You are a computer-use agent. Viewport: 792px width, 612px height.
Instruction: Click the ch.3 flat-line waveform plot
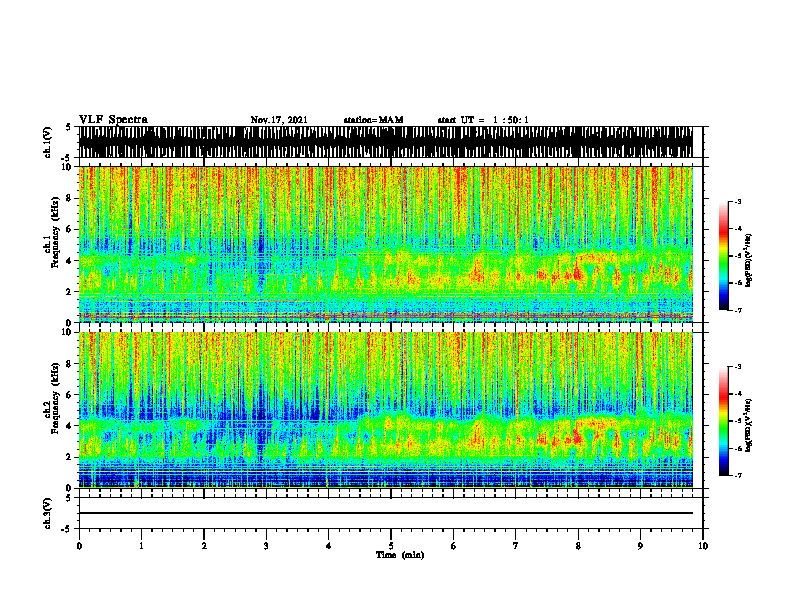(x=385, y=513)
